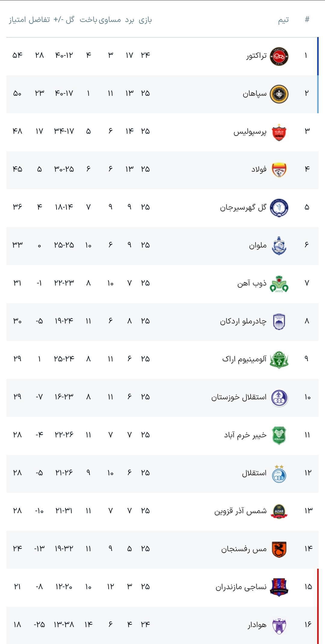
Task: Tap the Malavan swan logo
Action: point(279,246)
